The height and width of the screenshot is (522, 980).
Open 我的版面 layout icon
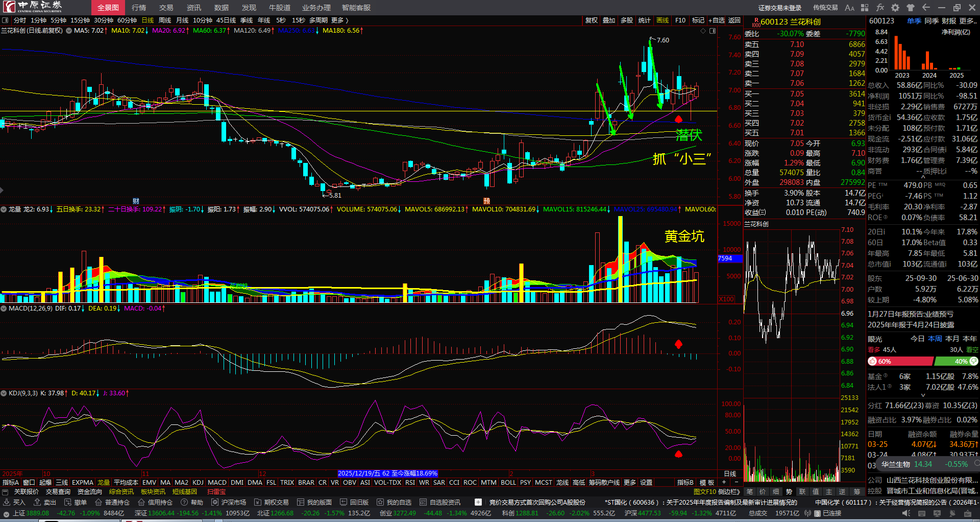click(x=301, y=502)
